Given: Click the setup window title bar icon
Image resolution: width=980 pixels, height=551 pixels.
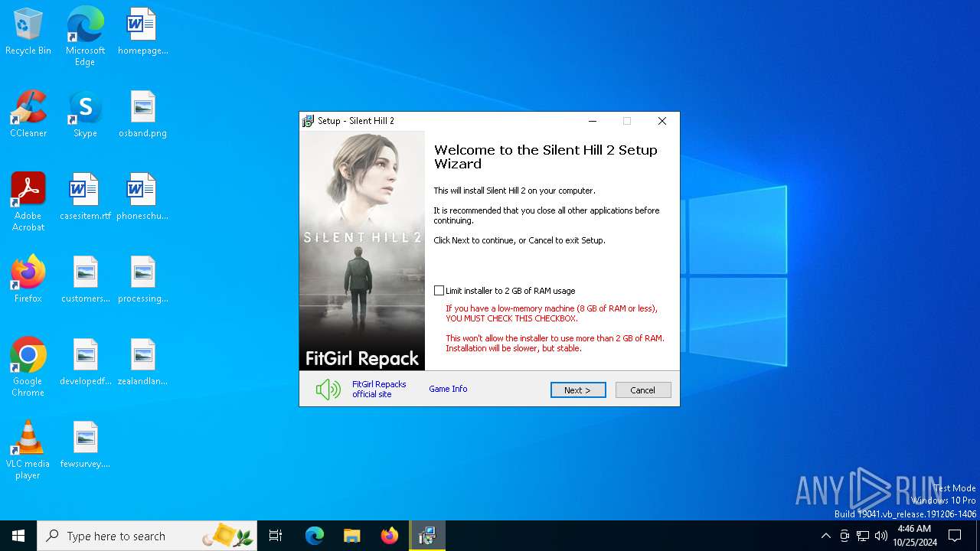Looking at the screenshot, I should (x=308, y=121).
